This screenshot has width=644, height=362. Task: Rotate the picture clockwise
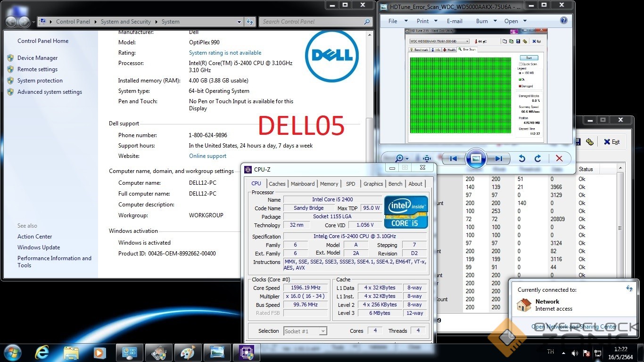pos(537,159)
